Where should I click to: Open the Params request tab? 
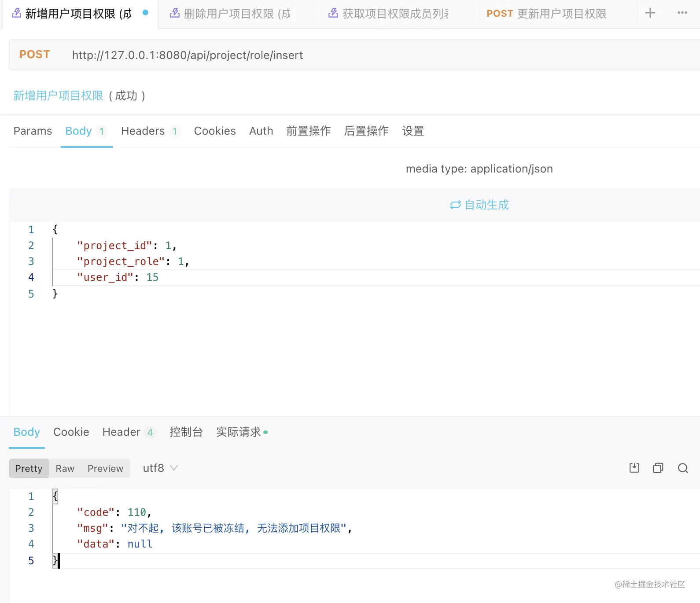click(x=33, y=131)
